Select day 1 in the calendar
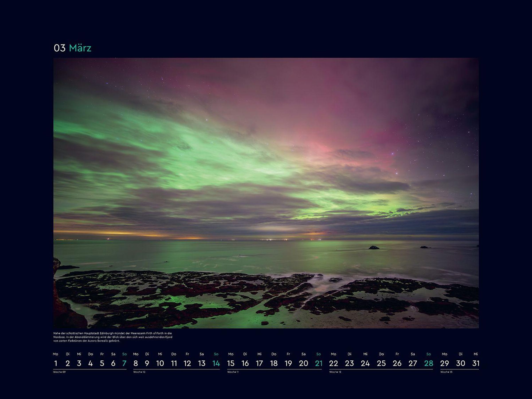This screenshot has width=532, height=399. click(x=56, y=363)
